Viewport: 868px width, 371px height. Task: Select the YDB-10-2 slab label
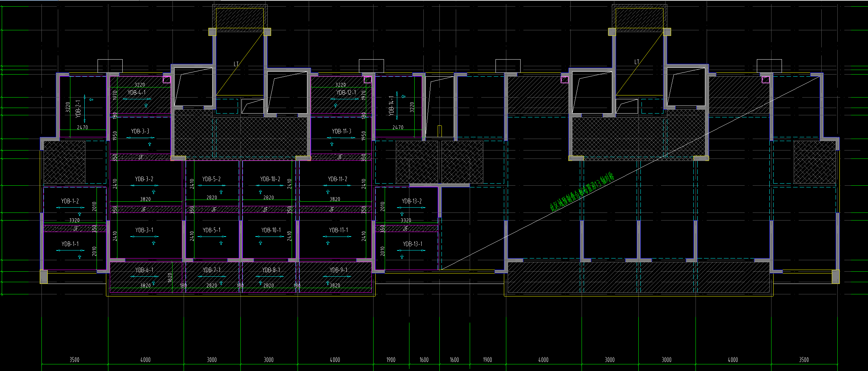270,179
